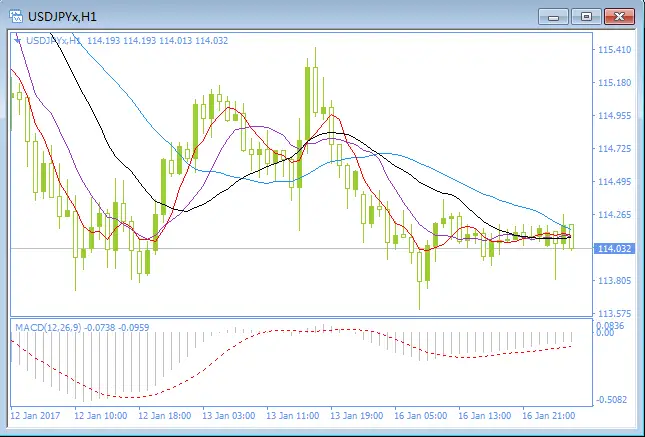Click the 114.955 price scale value

(x=614, y=116)
